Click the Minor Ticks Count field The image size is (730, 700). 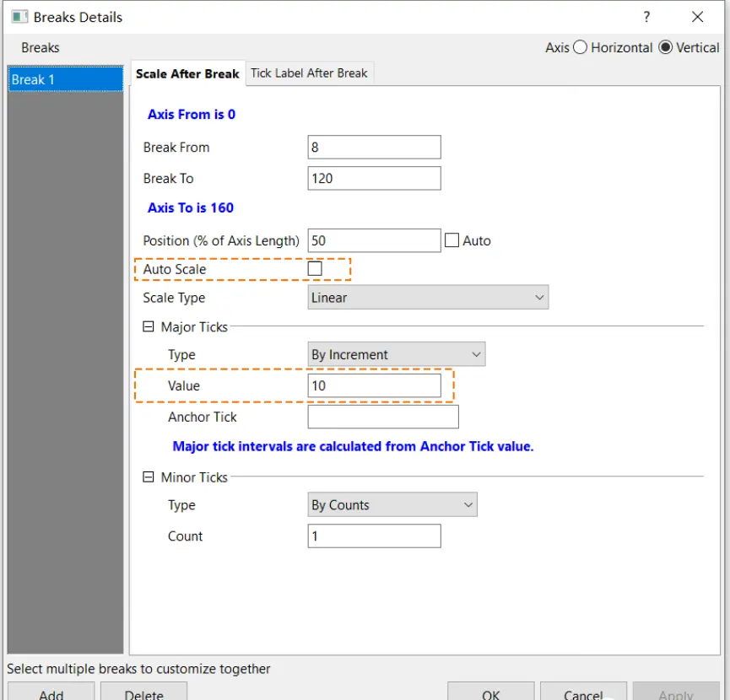[375, 536]
